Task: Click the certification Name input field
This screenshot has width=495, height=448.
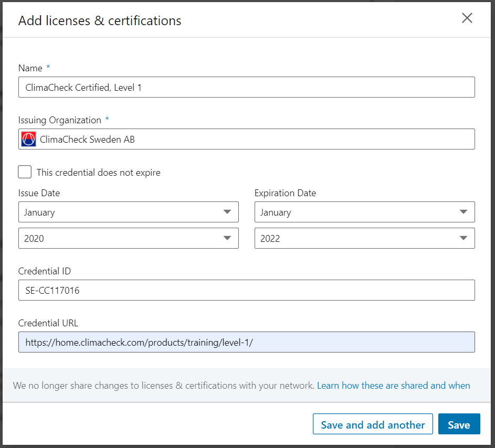Action: [x=247, y=87]
